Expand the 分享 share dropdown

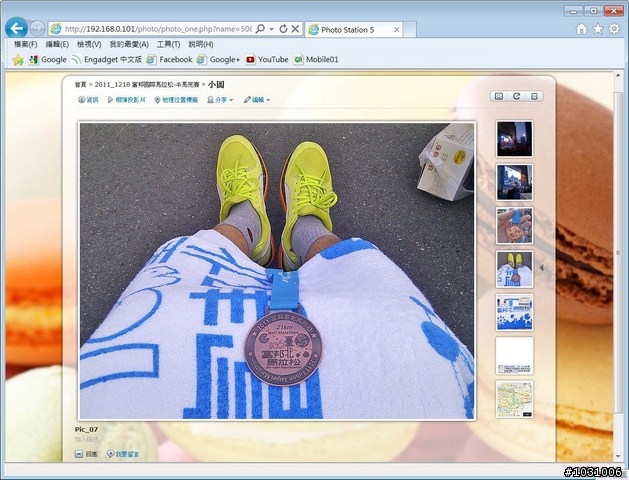click(x=220, y=100)
